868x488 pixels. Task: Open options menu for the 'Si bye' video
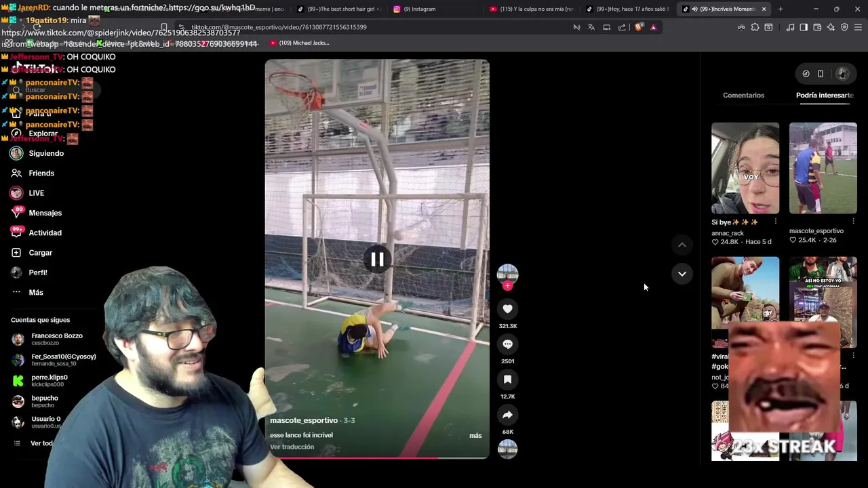(776, 222)
